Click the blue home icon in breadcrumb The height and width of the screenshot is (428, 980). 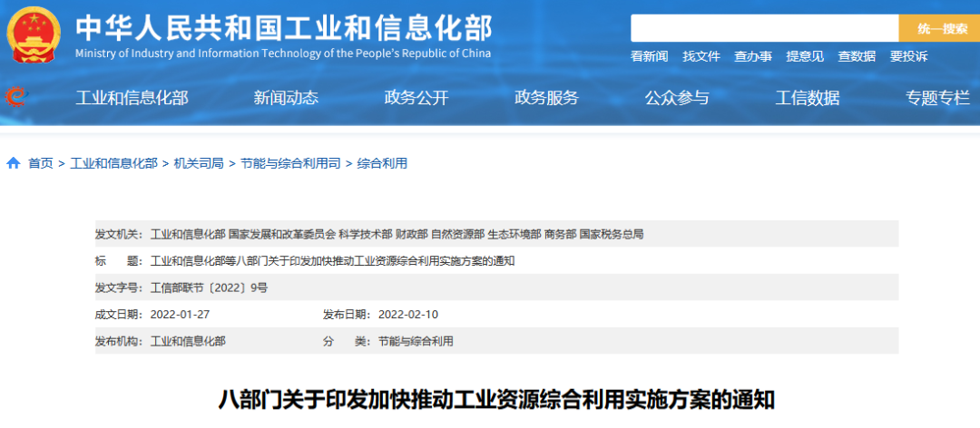coord(13,164)
